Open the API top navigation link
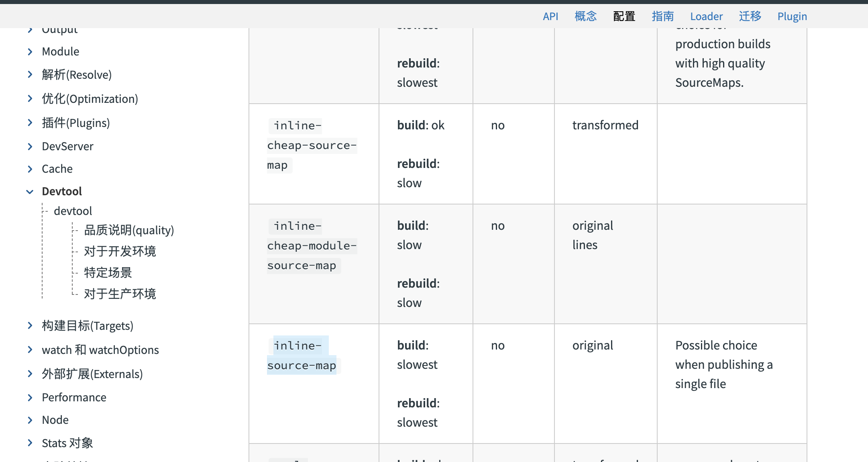The height and width of the screenshot is (462, 868). 550,16
